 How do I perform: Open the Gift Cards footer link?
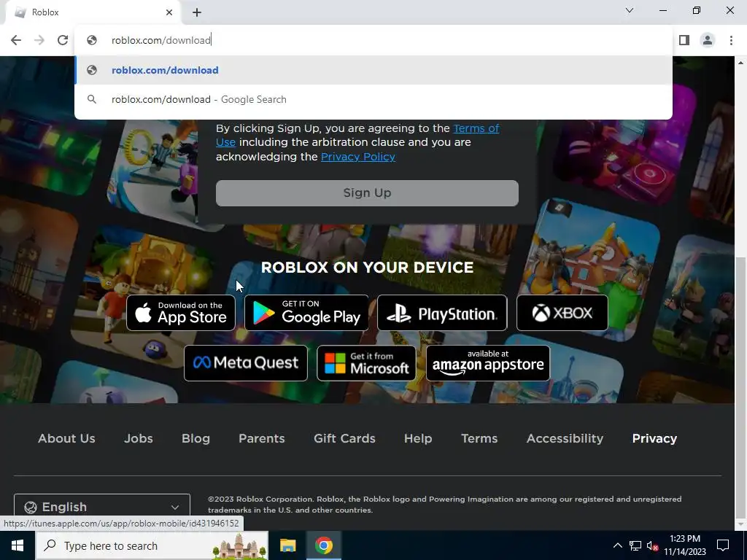[x=344, y=438]
